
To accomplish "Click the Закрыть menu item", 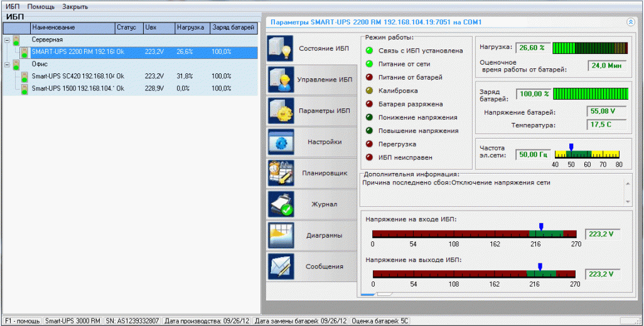I will click(75, 7).
